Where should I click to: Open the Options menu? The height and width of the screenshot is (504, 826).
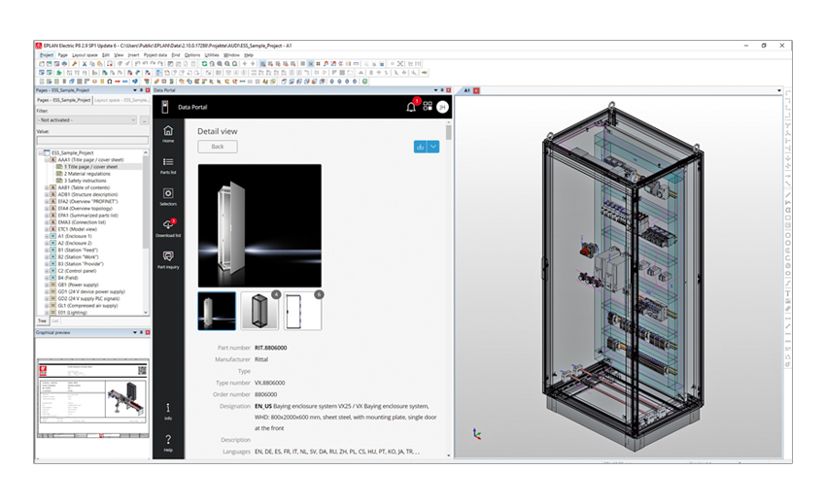click(x=191, y=54)
